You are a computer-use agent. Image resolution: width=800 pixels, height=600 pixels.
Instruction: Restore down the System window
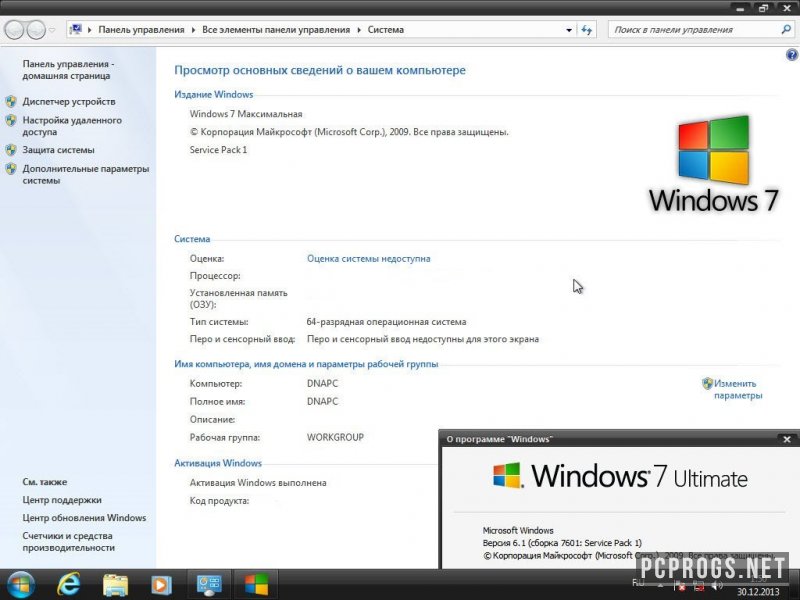pyautogui.click(x=763, y=8)
